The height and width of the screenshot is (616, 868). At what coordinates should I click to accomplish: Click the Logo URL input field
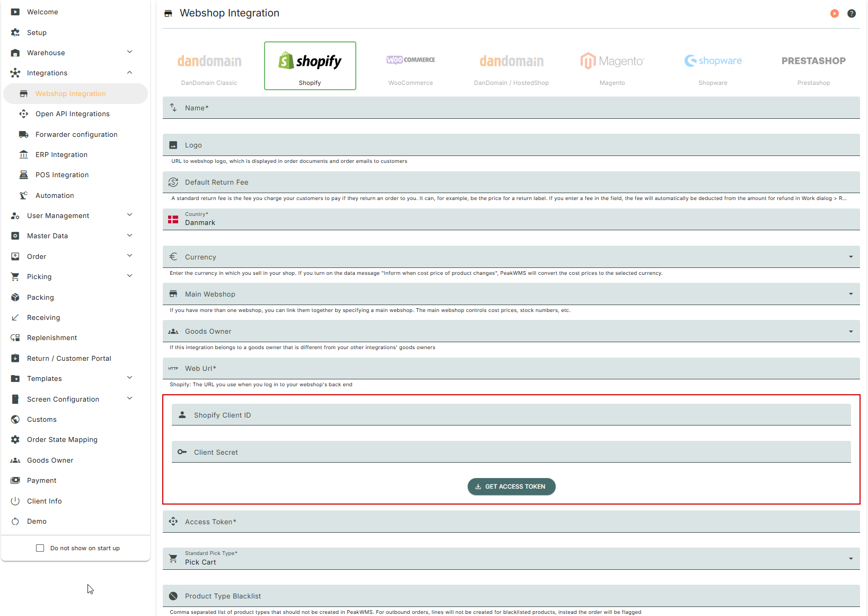coord(511,145)
